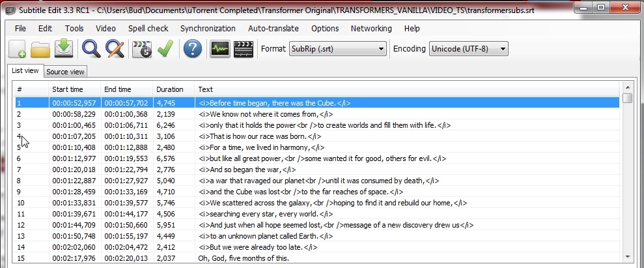
Task: Select line 'And so began the war,'
Action: click(317, 170)
